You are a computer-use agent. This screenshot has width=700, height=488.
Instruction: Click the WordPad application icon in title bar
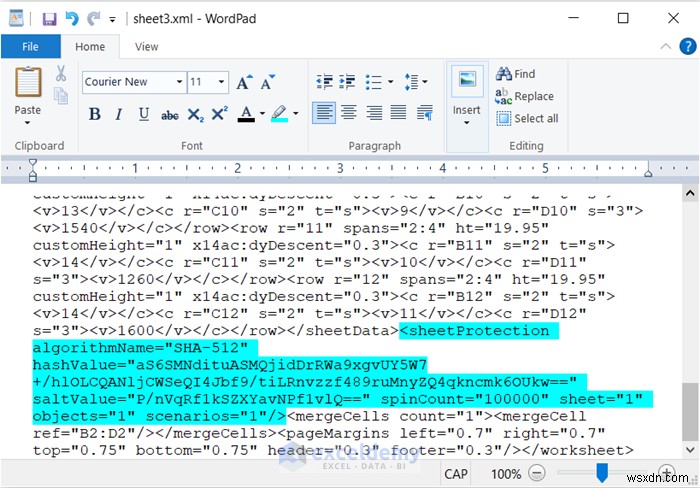click(x=16, y=18)
